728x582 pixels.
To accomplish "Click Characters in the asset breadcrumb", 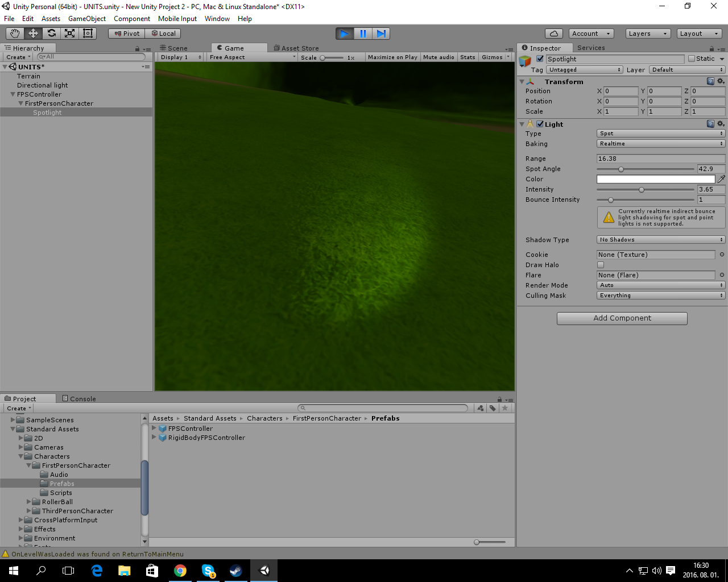I will (264, 418).
